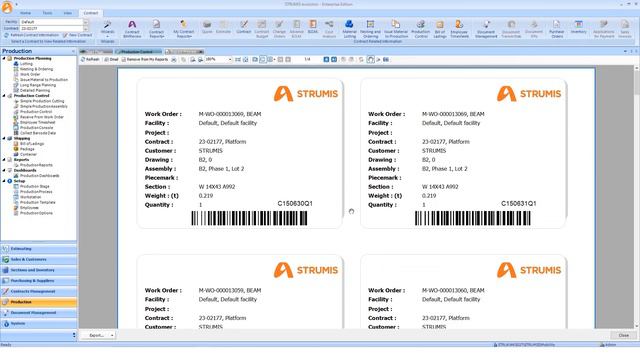Open the Contract number dropdown
Image resolution: width=640 pixels, height=360 pixels.
pyautogui.click(x=85, y=29)
